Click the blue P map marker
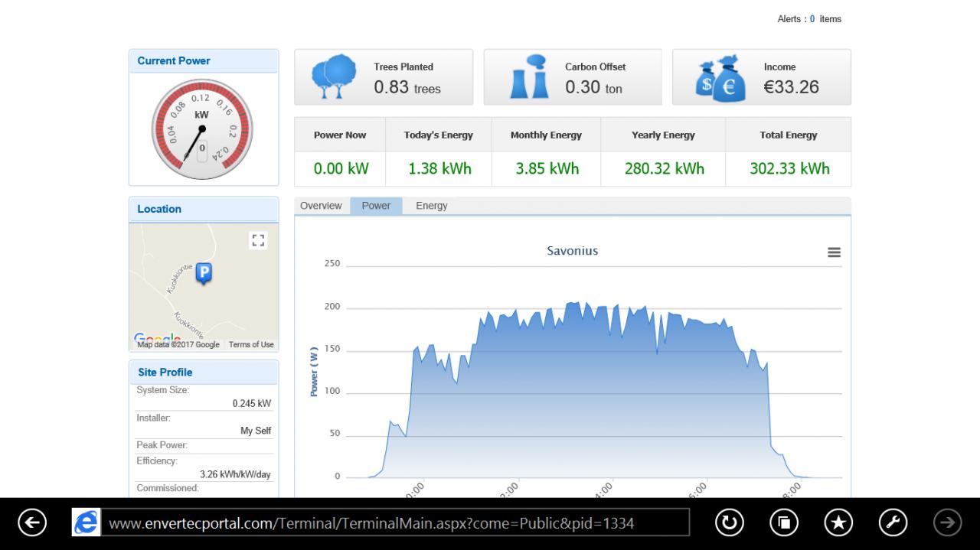This screenshot has width=980, height=550. [x=204, y=273]
